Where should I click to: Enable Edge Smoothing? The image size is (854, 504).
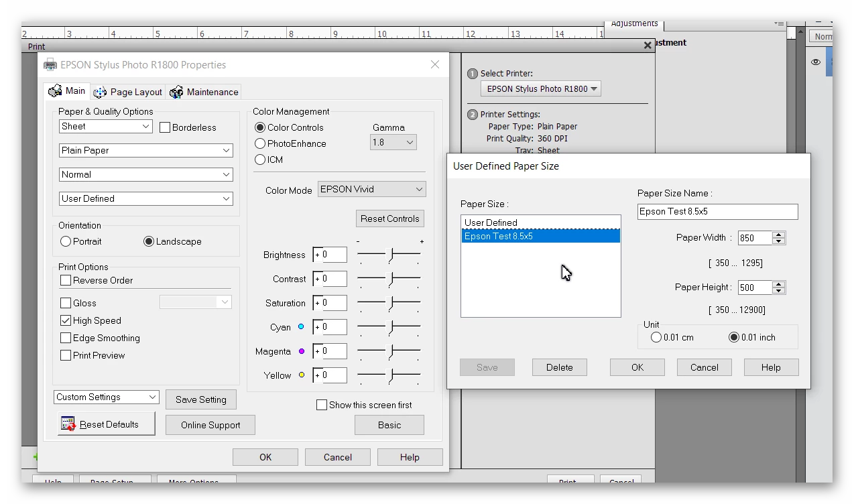coord(66,338)
